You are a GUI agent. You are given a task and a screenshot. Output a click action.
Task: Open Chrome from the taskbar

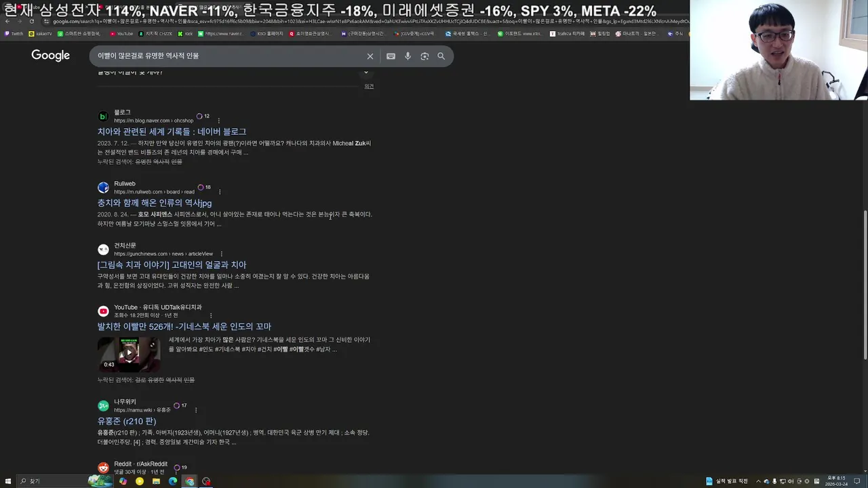[189, 481]
